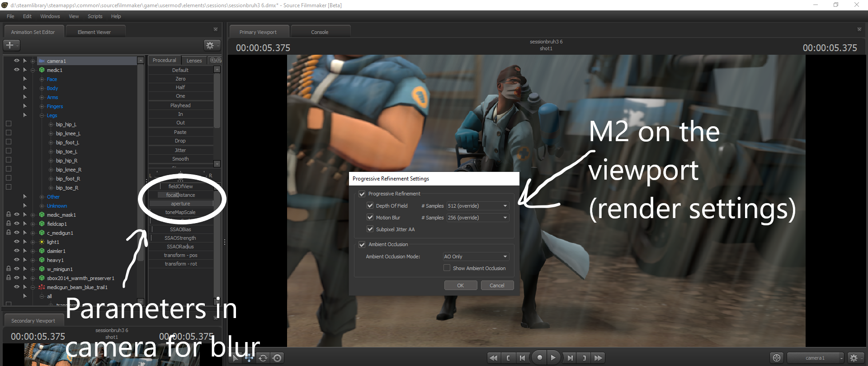Viewport: 868px width, 366px height.
Task: Toggle the Depth Of Field checkbox
Action: pos(370,205)
